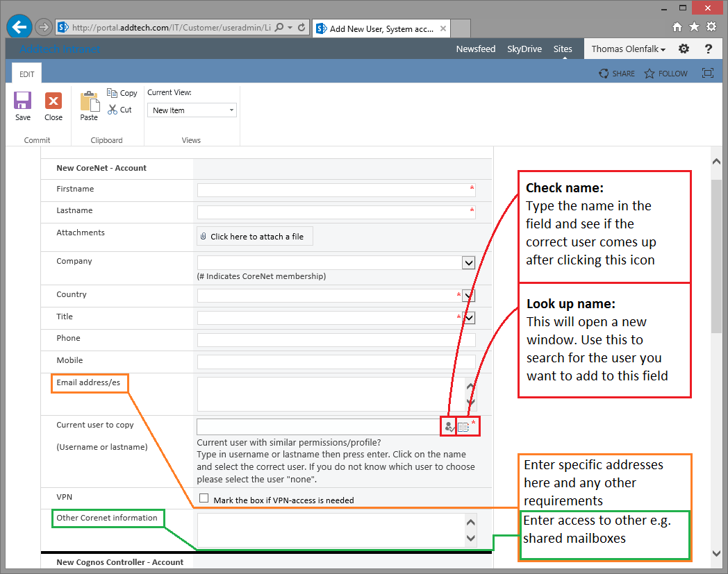
Task: Switch to Add New User browser tab
Action: (x=381, y=28)
